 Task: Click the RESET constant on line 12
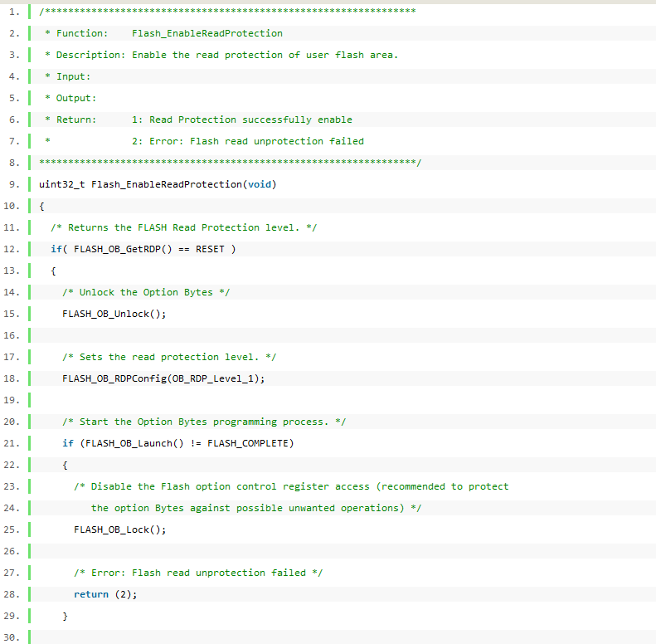210,249
